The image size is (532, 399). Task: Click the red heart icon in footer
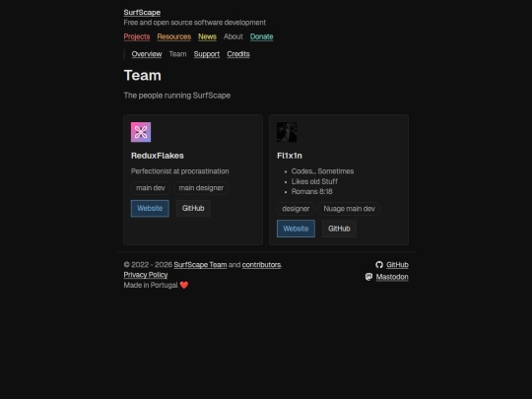[184, 285]
